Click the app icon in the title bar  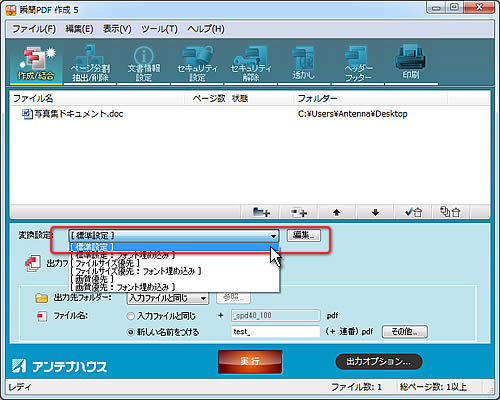11,10
